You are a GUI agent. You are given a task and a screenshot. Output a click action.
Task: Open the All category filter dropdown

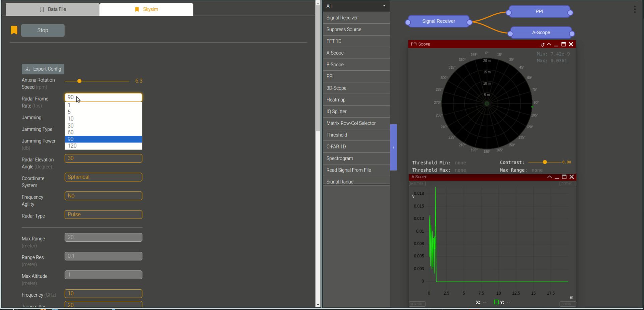point(356,6)
